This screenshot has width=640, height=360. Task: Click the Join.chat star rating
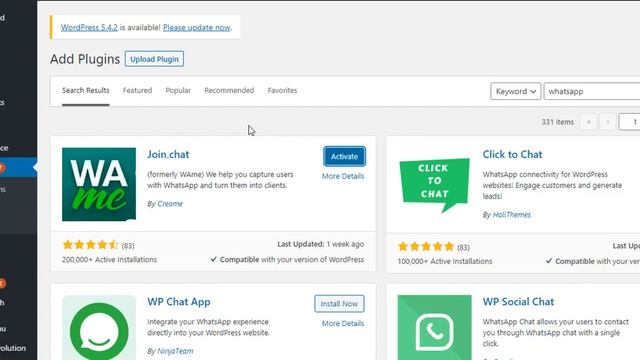(x=90, y=245)
